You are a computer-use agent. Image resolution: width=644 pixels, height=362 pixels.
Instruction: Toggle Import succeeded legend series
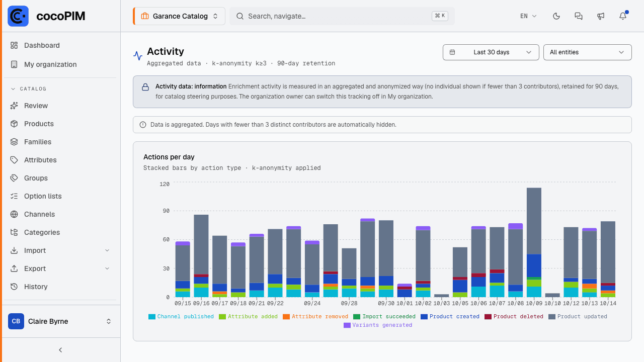click(x=384, y=317)
